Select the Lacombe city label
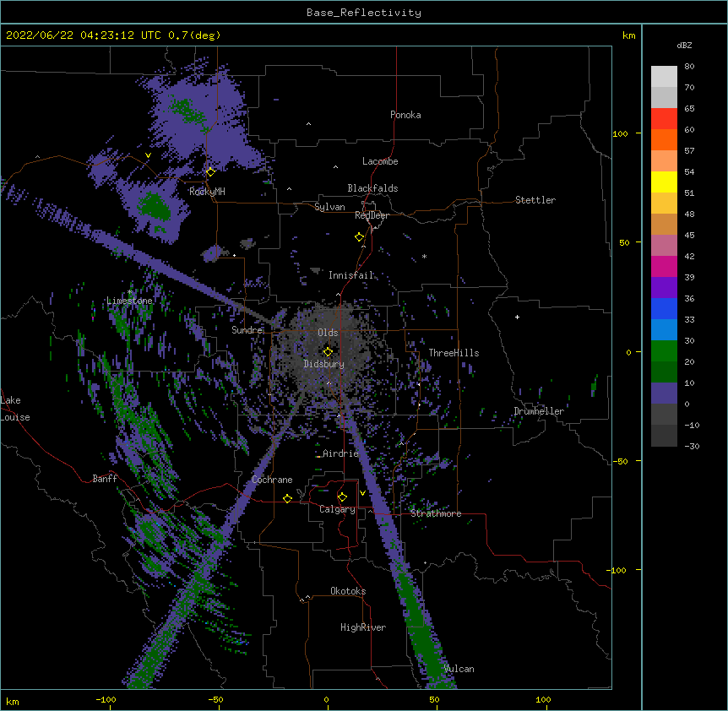The width and height of the screenshot is (728, 711). (x=380, y=161)
